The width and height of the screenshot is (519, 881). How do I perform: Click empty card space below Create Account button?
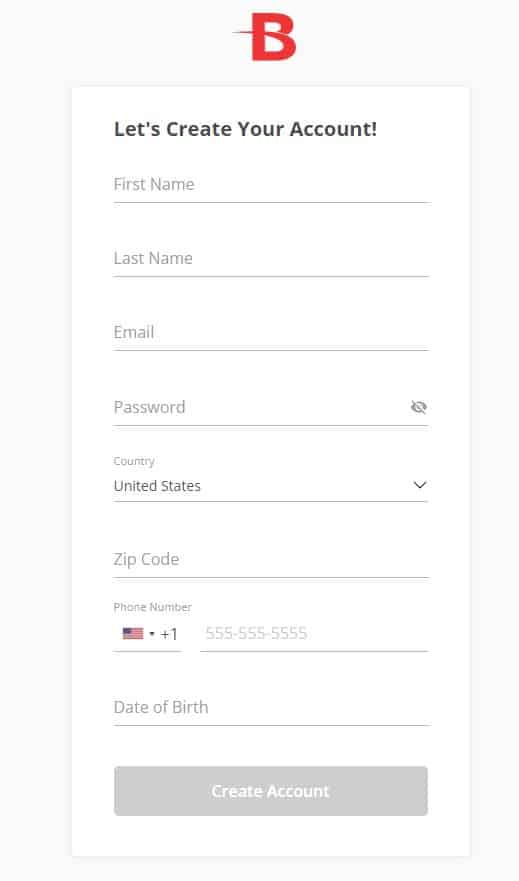[271, 836]
